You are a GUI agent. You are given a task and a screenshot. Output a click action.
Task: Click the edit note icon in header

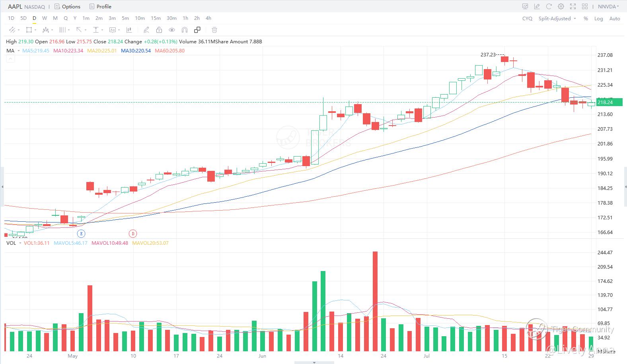click(x=537, y=6)
